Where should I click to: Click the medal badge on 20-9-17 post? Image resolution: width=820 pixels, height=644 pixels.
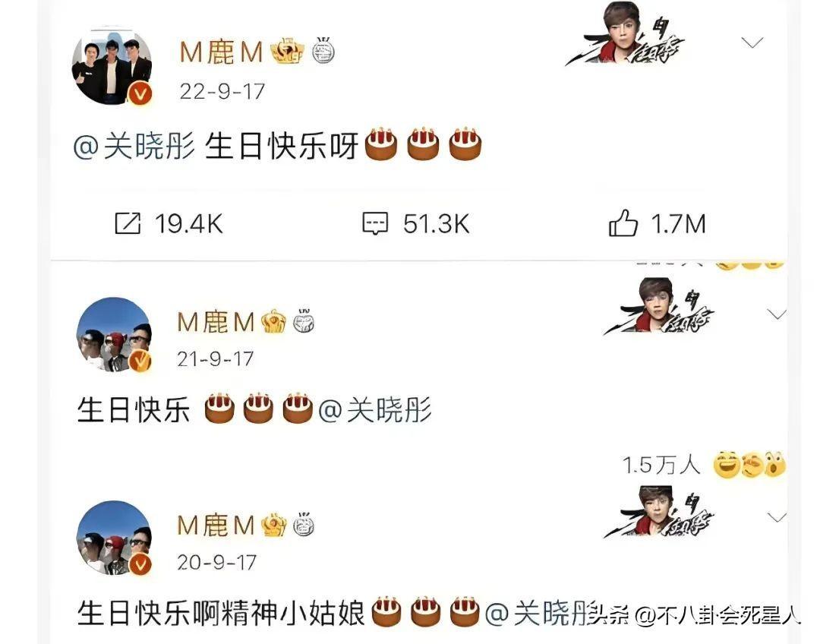click(x=303, y=525)
